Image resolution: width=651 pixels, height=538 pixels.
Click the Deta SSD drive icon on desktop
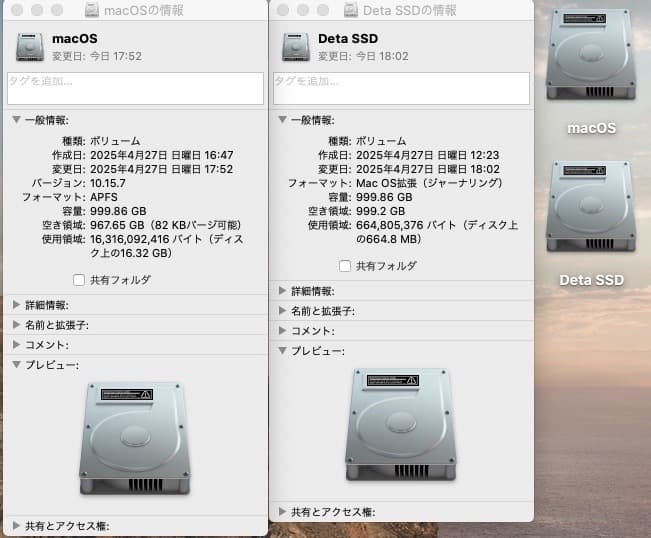(591, 207)
